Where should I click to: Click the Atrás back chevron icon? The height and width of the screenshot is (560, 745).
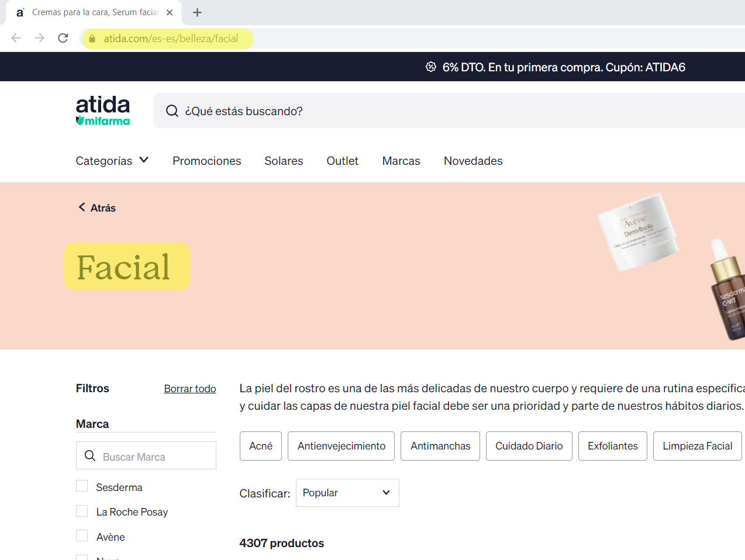click(82, 207)
